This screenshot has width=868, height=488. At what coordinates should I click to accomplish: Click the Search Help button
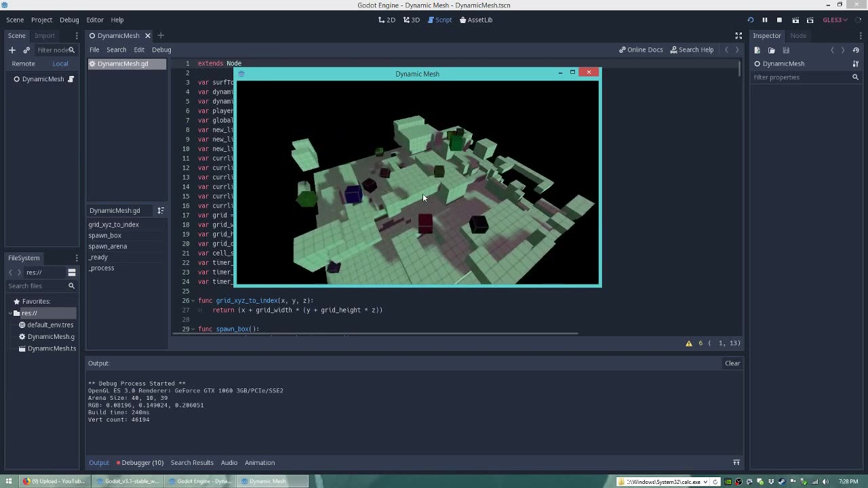tap(692, 49)
